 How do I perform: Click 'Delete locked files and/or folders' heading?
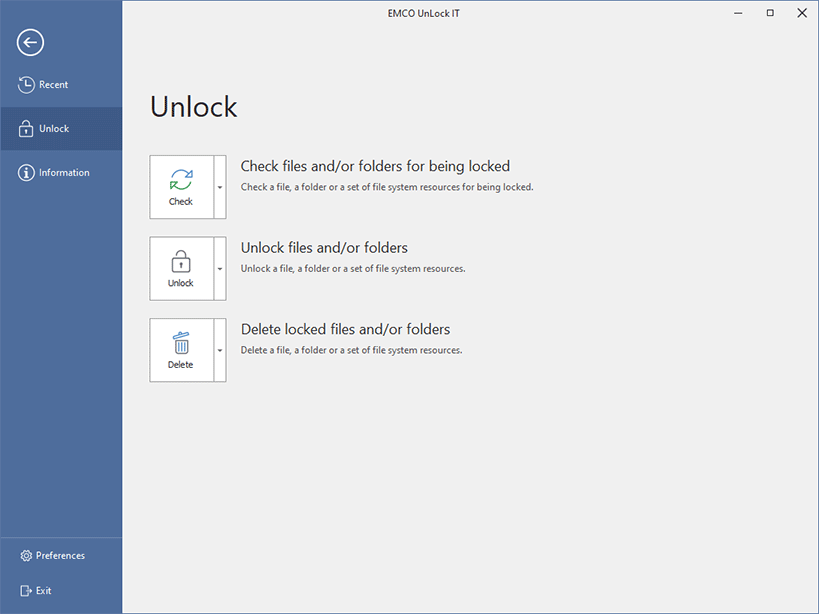pyautogui.click(x=345, y=329)
